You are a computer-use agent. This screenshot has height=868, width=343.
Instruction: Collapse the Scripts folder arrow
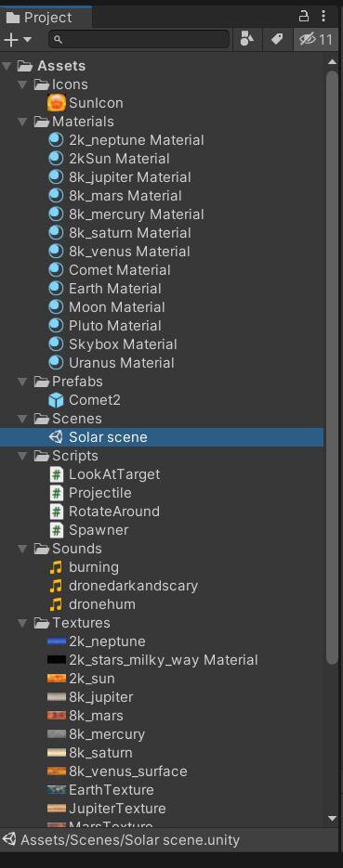point(22,456)
